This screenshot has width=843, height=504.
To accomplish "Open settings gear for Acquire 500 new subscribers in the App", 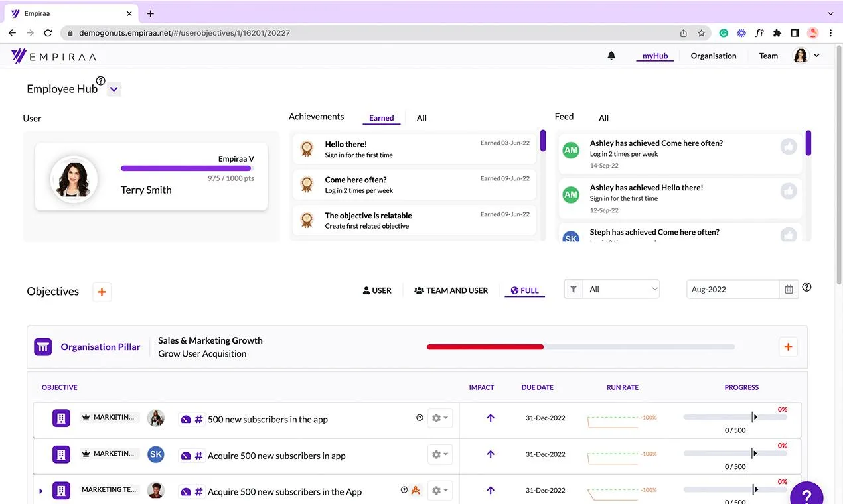I will [439, 490].
